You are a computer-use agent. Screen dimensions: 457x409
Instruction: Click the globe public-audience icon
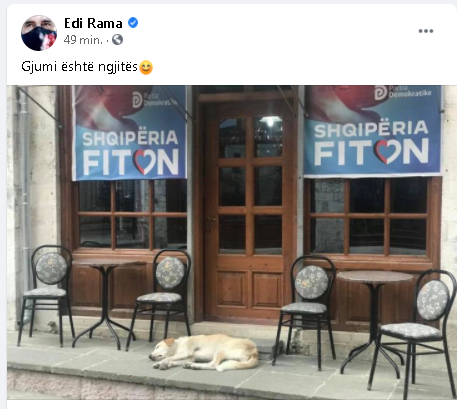(x=117, y=40)
